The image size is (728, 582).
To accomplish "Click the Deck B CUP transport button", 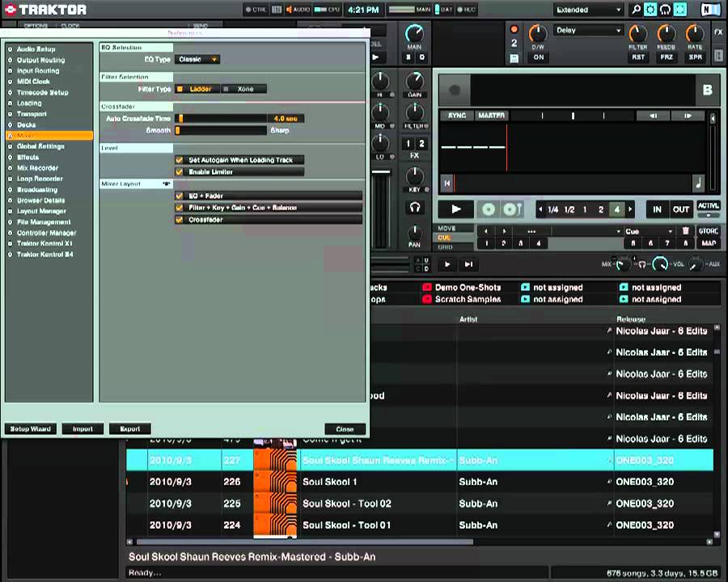I will (x=513, y=209).
